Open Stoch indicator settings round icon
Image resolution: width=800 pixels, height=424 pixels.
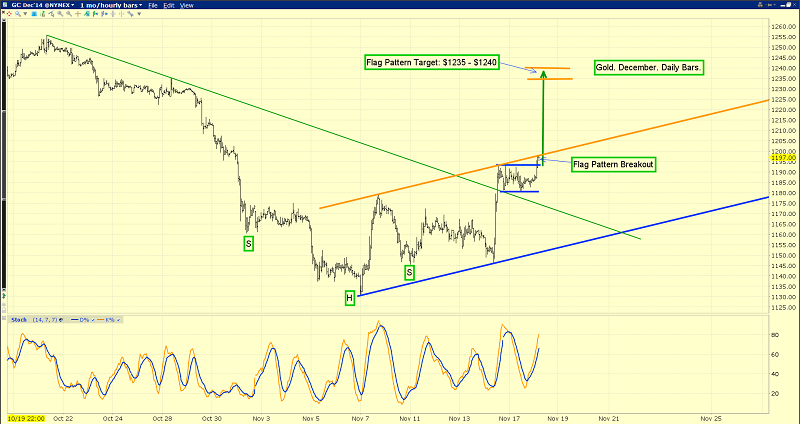coord(61,320)
